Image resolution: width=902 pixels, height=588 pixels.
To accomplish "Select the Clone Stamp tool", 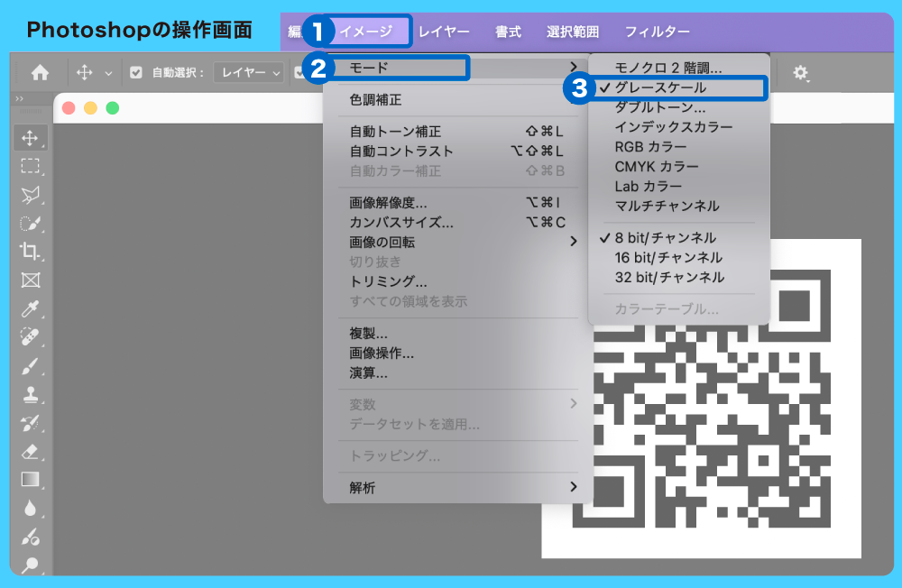I will 30,395.
